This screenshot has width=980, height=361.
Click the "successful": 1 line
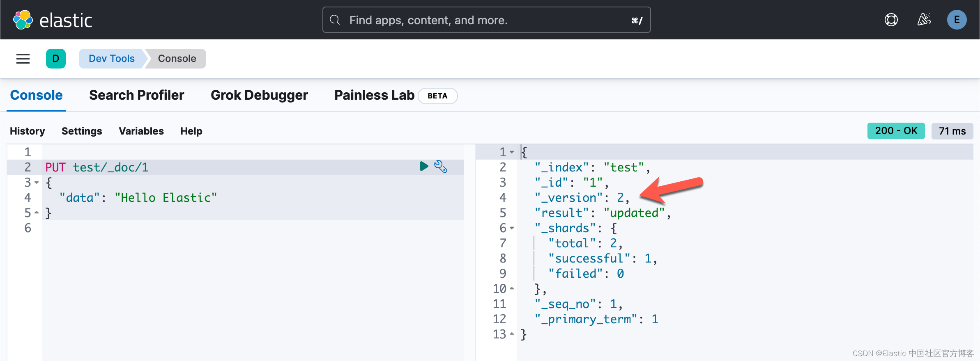pyautogui.click(x=603, y=258)
